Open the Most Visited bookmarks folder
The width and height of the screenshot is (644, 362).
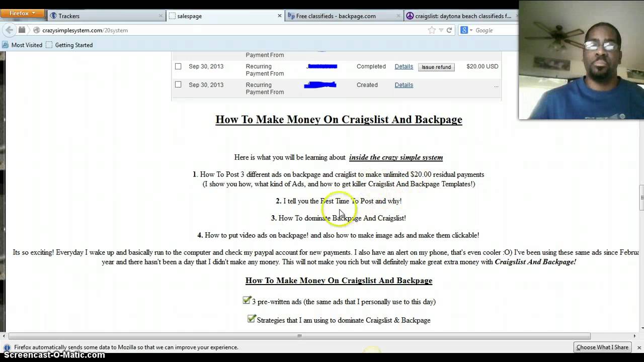tap(22, 45)
